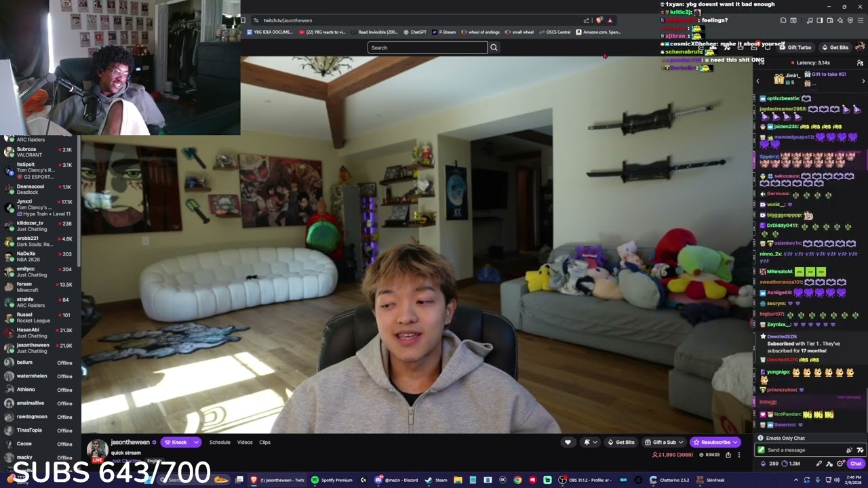Open Deansocool Deadlock channel in sidebar
The height and width of the screenshot is (488, 868).
pyautogui.click(x=40, y=189)
